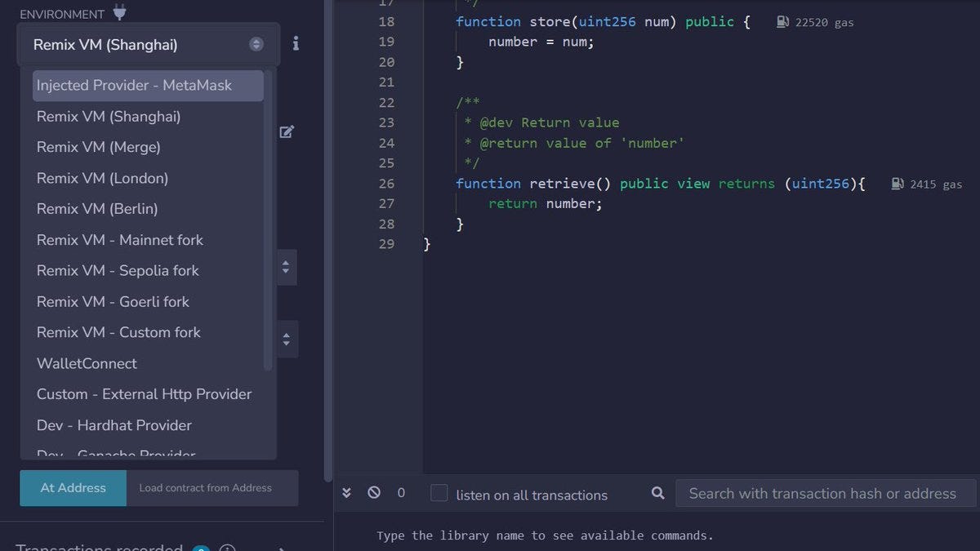This screenshot has width=980, height=551.
Task: Click the At Address button
Action: [73, 488]
